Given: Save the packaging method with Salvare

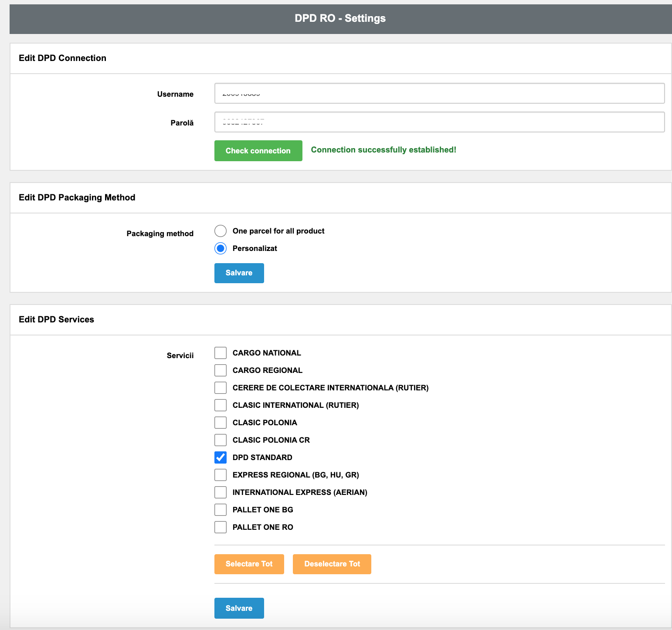Looking at the screenshot, I should point(239,273).
